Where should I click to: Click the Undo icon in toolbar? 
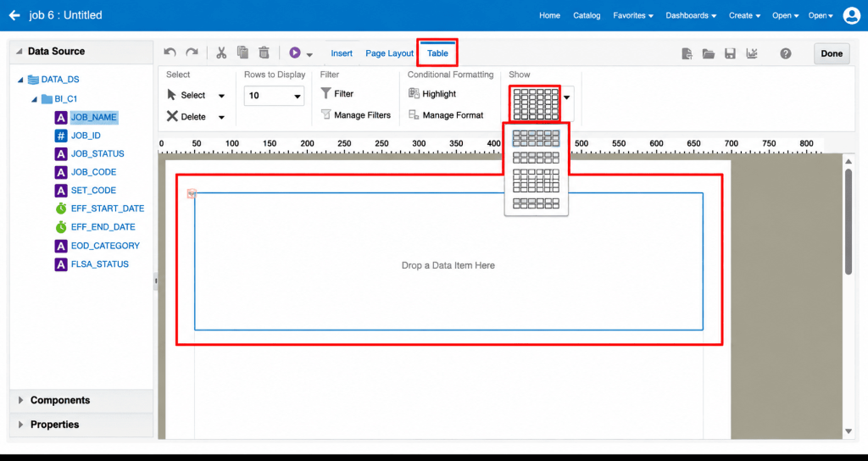point(170,53)
